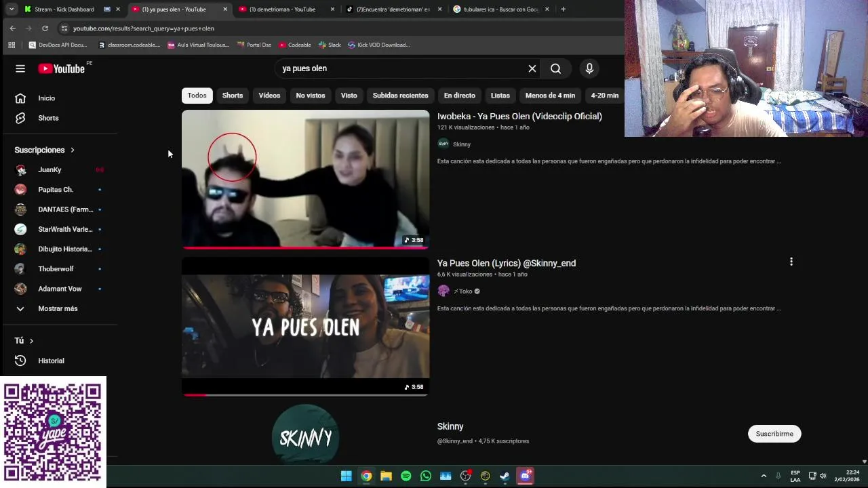Select the Listas filter chip
The width and height of the screenshot is (868, 488).
click(x=500, y=96)
